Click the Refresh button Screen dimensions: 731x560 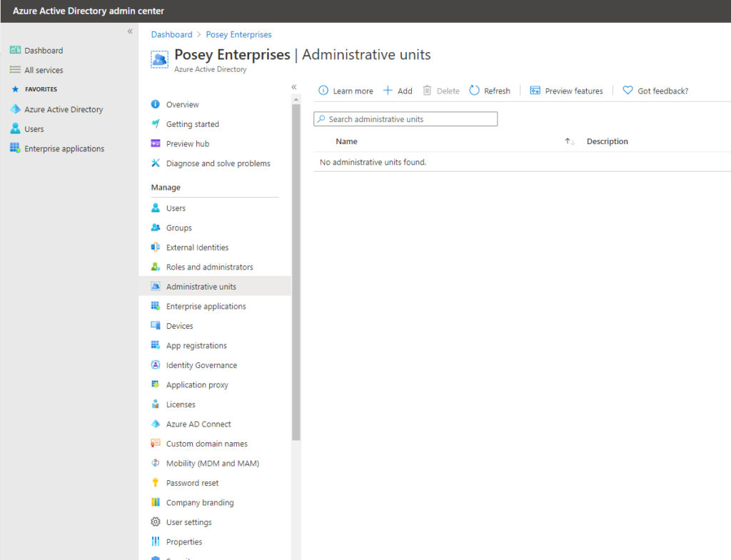490,91
